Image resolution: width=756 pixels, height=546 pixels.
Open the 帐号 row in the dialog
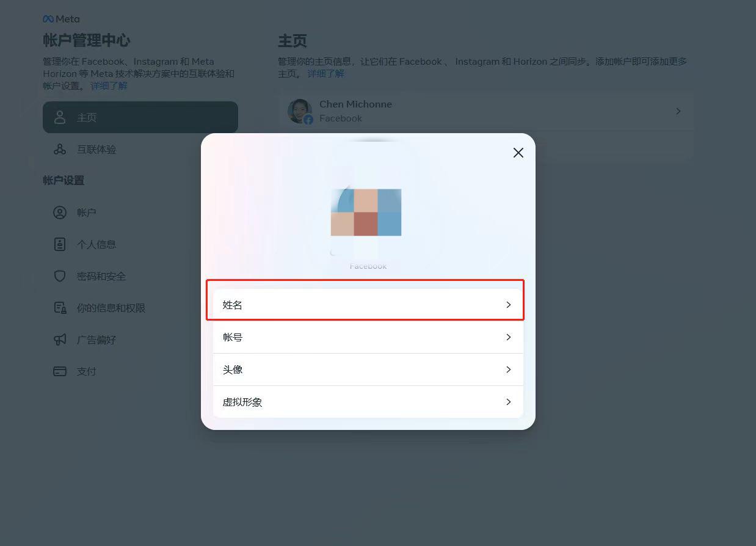pos(368,337)
